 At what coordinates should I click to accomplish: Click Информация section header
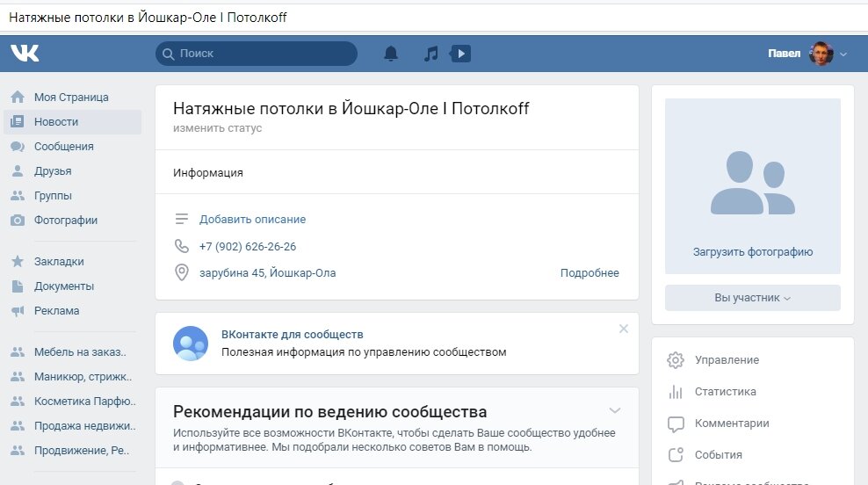click(x=208, y=173)
